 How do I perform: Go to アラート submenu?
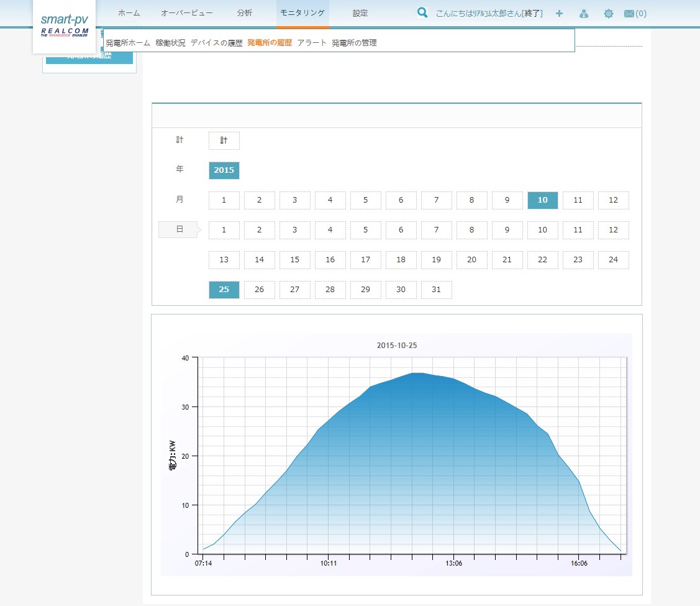[x=312, y=43]
